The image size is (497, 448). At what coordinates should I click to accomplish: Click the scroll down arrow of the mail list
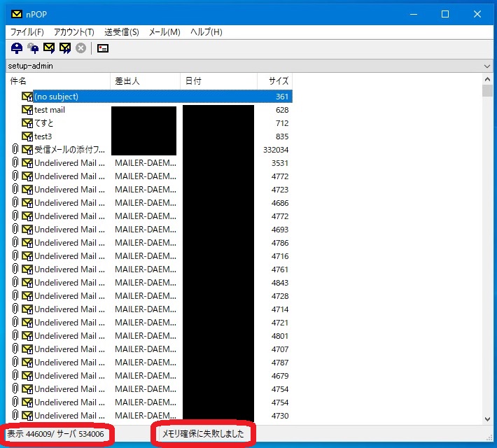coord(487,419)
